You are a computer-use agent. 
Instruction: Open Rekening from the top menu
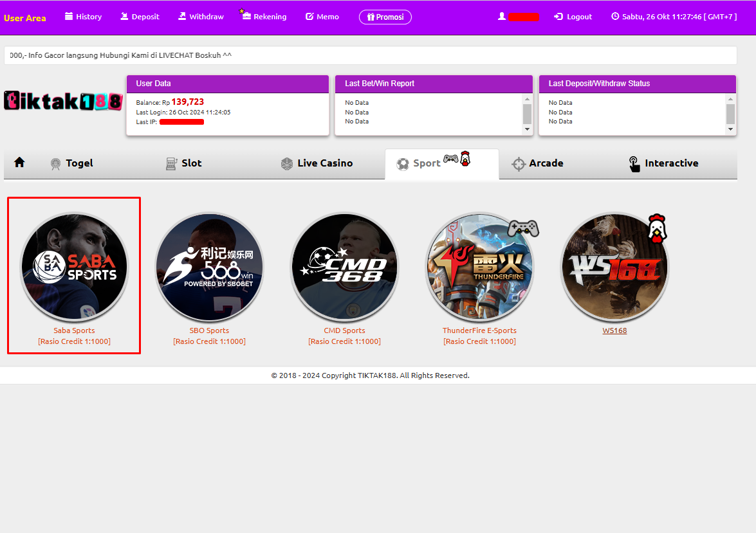[x=264, y=15]
